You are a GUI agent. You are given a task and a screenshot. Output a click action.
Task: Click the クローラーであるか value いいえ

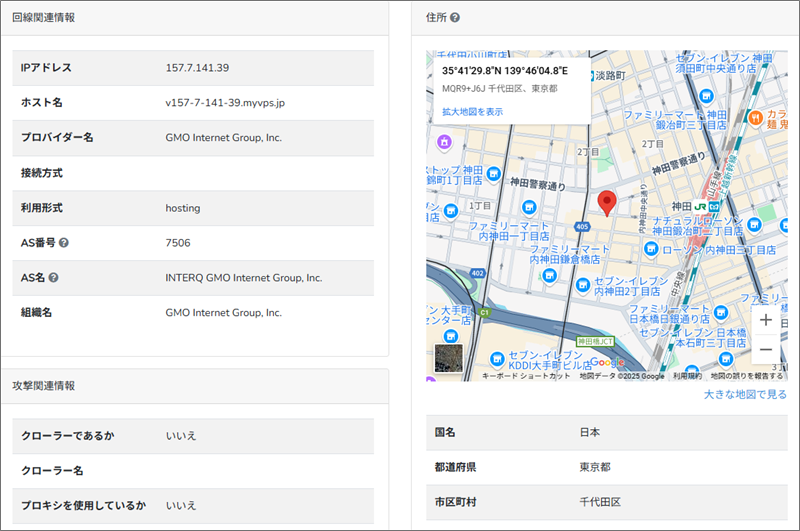181,436
